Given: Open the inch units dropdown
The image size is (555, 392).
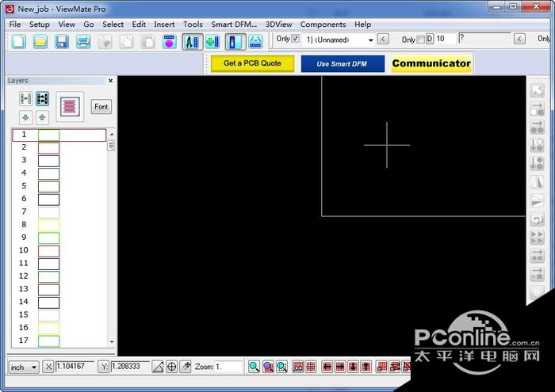Looking at the screenshot, I should (24, 367).
